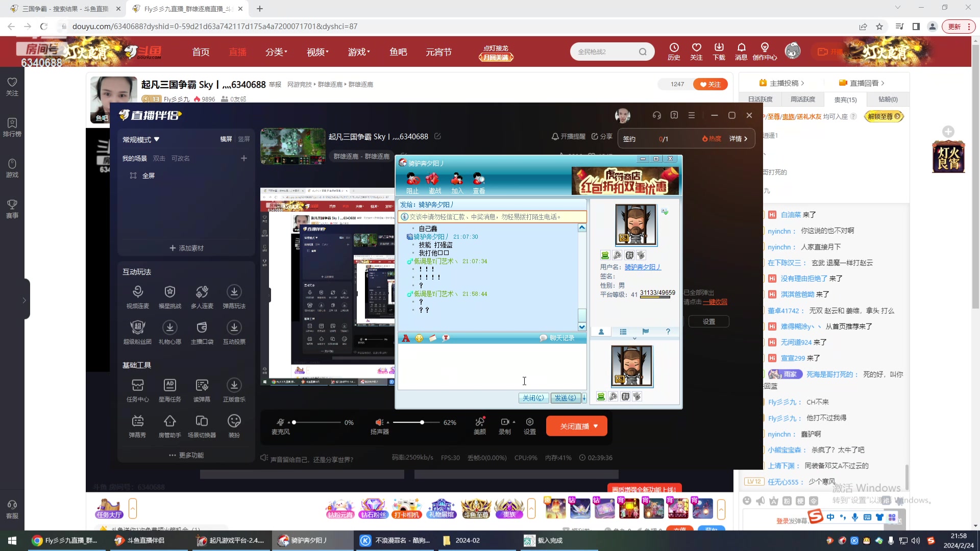Open 装扮 dress-up tool
Image resolution: width=980 pixels, height=551 pixels.
[x=234, y=426]
